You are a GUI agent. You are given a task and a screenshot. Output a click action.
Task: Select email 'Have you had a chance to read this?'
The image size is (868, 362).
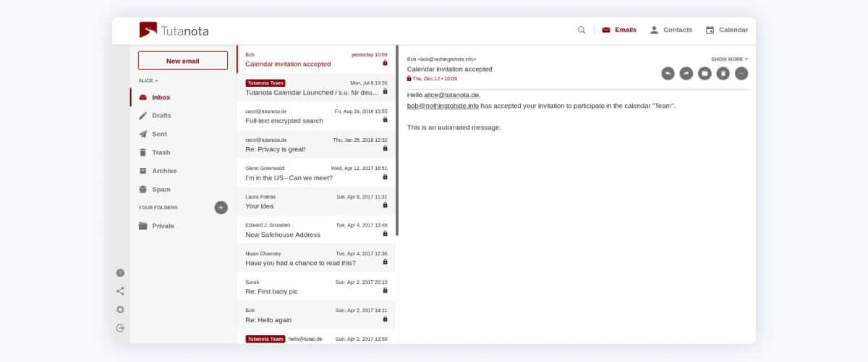point(316,258)
